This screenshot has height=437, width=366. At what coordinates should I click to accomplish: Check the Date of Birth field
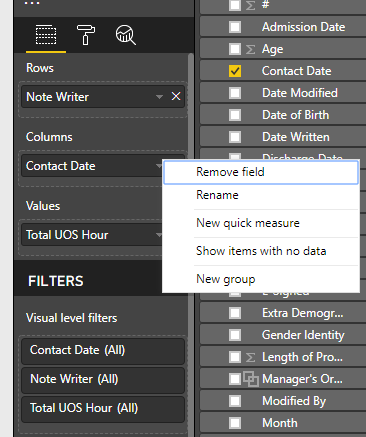pos(235,115)
